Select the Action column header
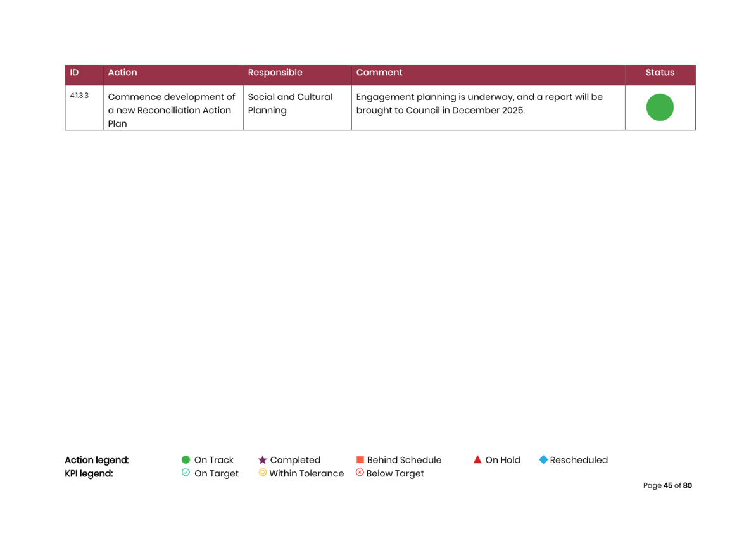The width and height of the screenshot is (756, 534). [x=122, y=73]
